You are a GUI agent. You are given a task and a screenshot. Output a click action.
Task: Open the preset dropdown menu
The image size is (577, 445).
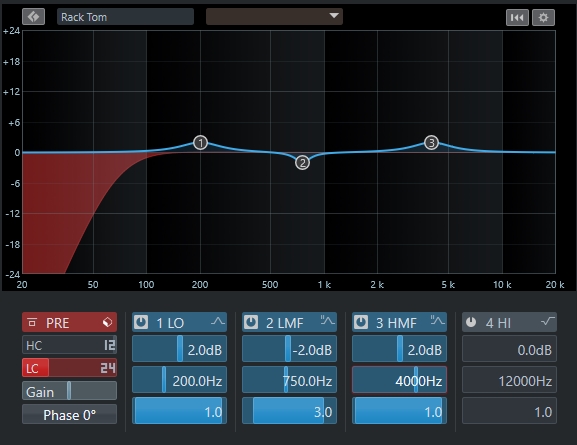click(274, 17)
